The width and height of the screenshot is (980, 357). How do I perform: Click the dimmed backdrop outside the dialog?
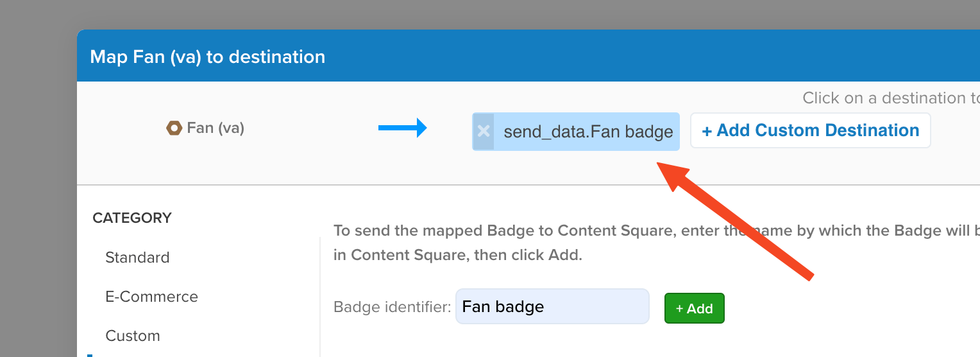pyautogui.click(x=38, y=193)
